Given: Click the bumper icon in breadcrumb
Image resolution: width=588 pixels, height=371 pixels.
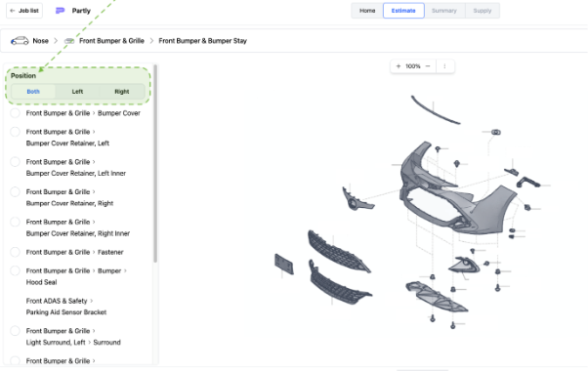Looking at the screenshot, I should pos(69,41).
